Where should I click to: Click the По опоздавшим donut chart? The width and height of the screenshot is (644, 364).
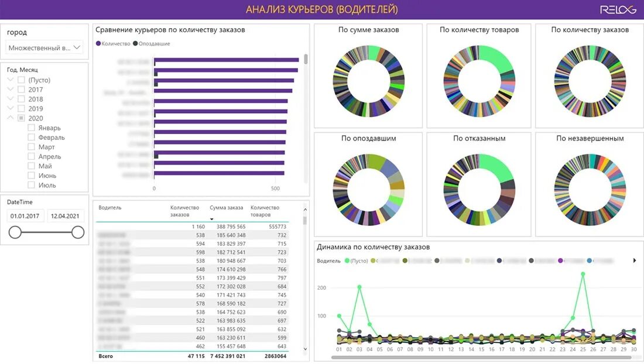click(368, 190)
